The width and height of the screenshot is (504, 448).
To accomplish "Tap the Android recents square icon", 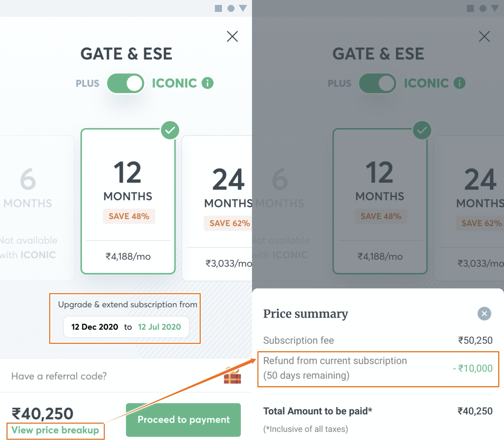I will (x=218, y=8).
